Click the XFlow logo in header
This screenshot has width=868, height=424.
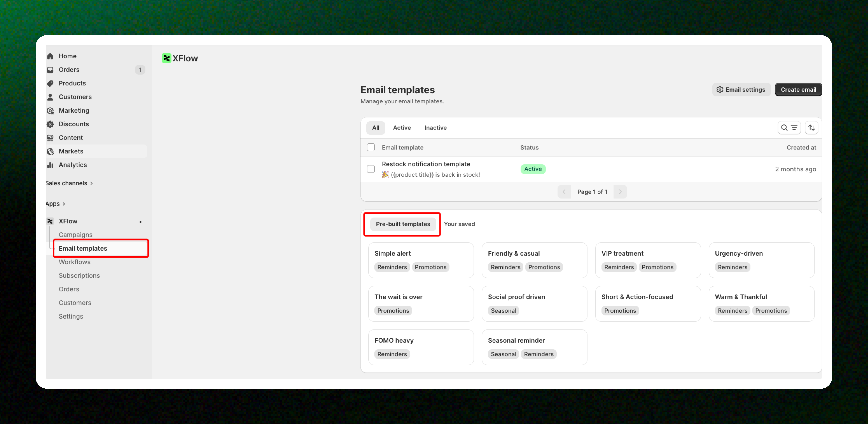[x=166, y=58]
